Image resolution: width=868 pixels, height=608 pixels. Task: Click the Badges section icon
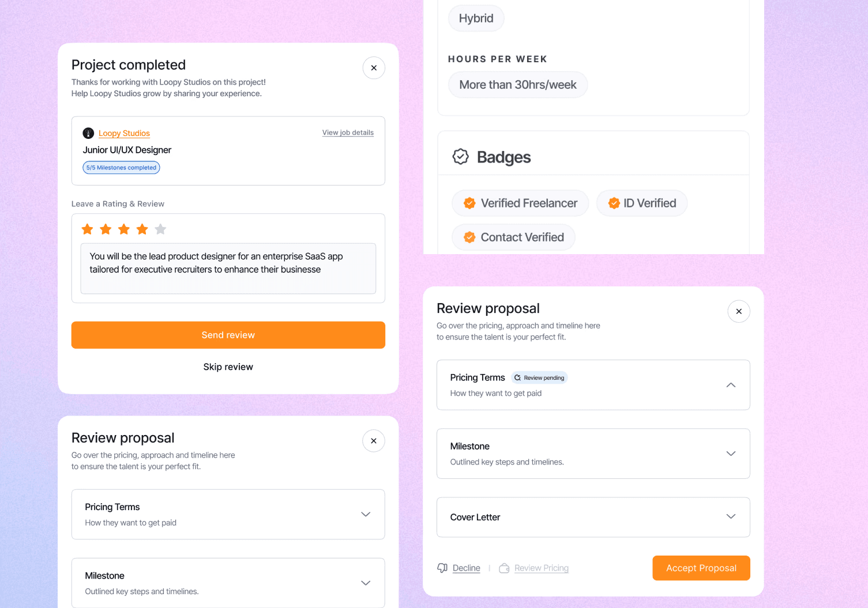pyautogui.click(x=460, y=157)
